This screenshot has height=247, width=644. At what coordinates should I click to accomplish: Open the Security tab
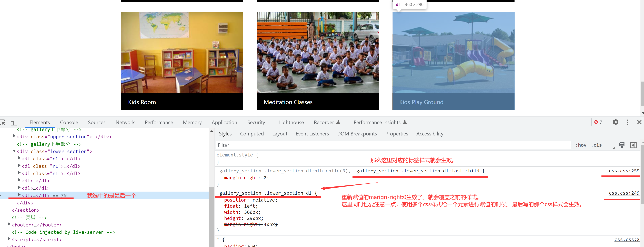[256, 122]
